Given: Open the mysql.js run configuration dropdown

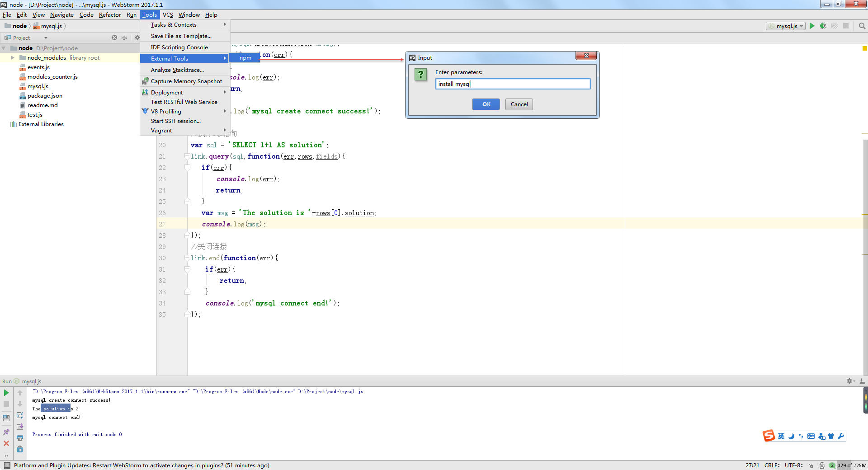Looking at the screenshot, I should [786, 26].
